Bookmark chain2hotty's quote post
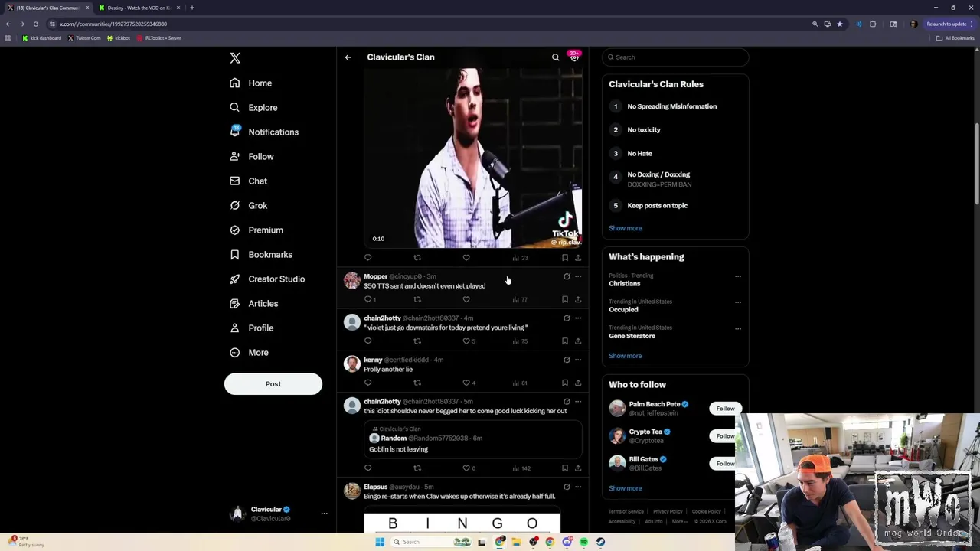Viewport: 980px width, 551px height. pos(565,468)
